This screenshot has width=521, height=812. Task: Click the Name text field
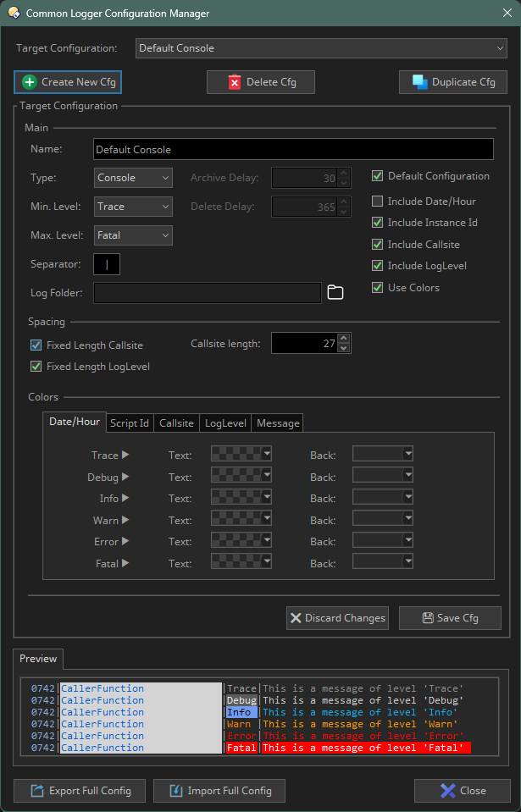[x=293, y=149]
